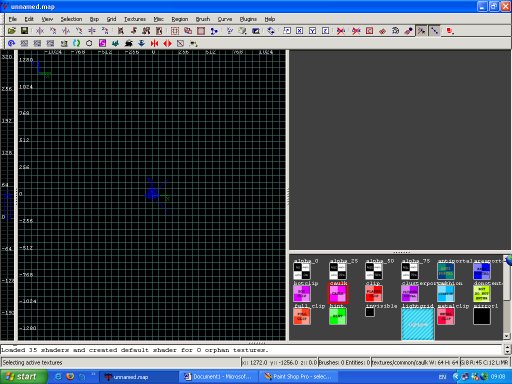
Task: Click the Put caps on patch icon
Action: point(408,31)
